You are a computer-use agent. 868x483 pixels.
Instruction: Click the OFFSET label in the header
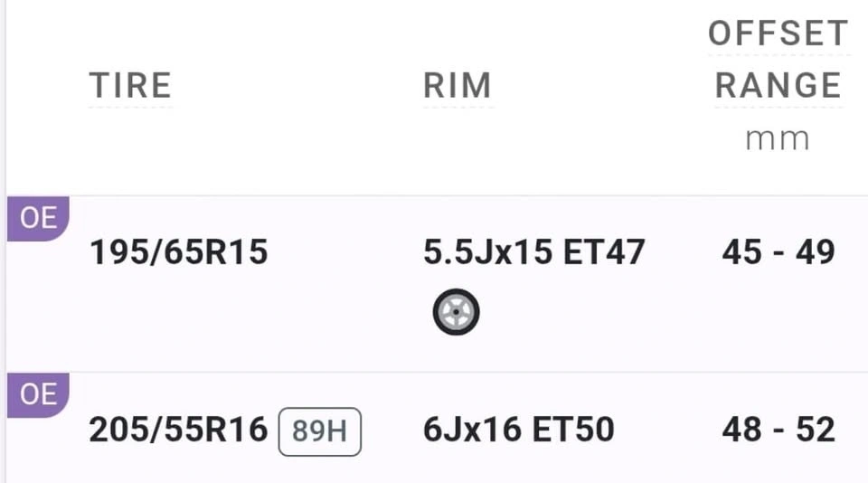(778, 33)
